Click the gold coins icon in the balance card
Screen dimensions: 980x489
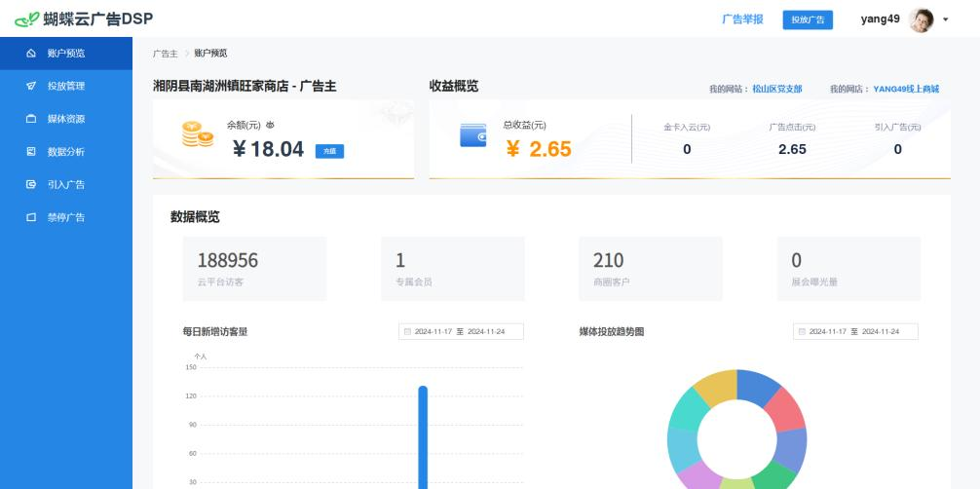pos(198,134)
